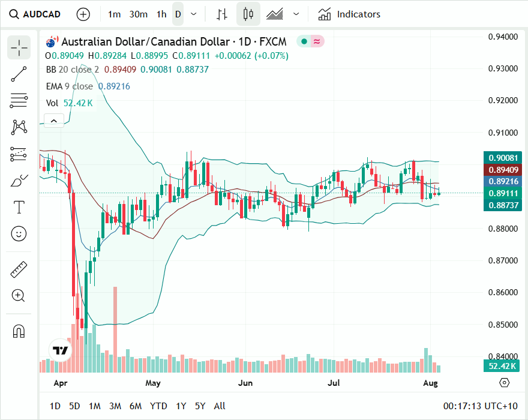
Task: Select the Text annotation tool
Action: pos(19,208)
